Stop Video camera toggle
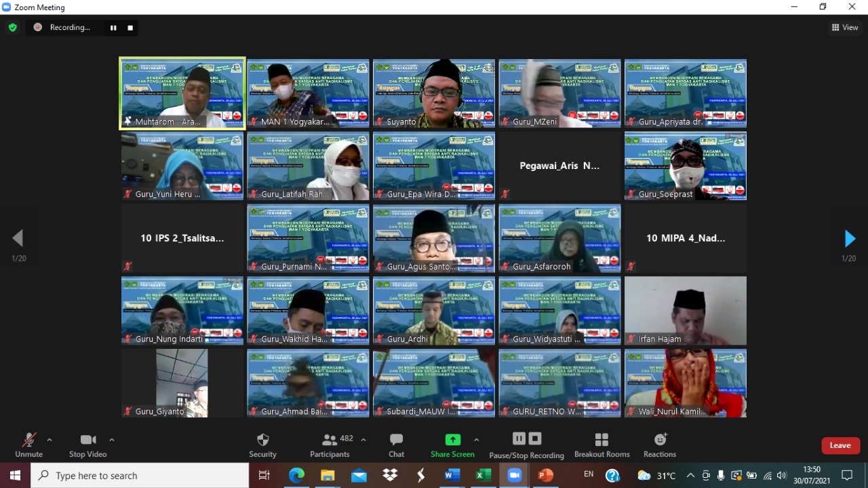 pos(87,445)
